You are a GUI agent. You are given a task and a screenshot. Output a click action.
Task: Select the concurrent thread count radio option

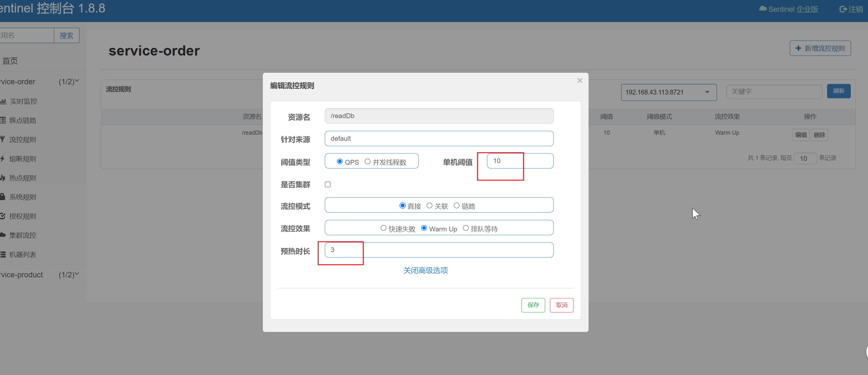click(368, 162)
